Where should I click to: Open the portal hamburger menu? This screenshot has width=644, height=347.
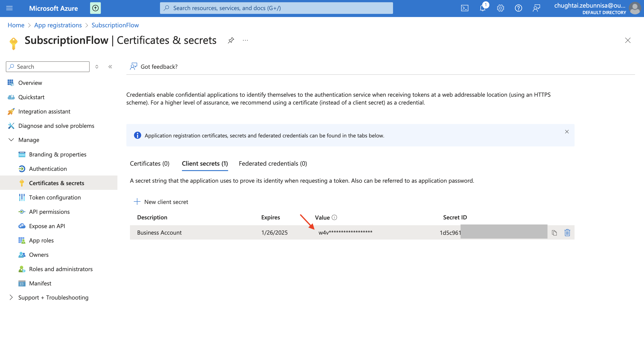[x=9, y=8]
